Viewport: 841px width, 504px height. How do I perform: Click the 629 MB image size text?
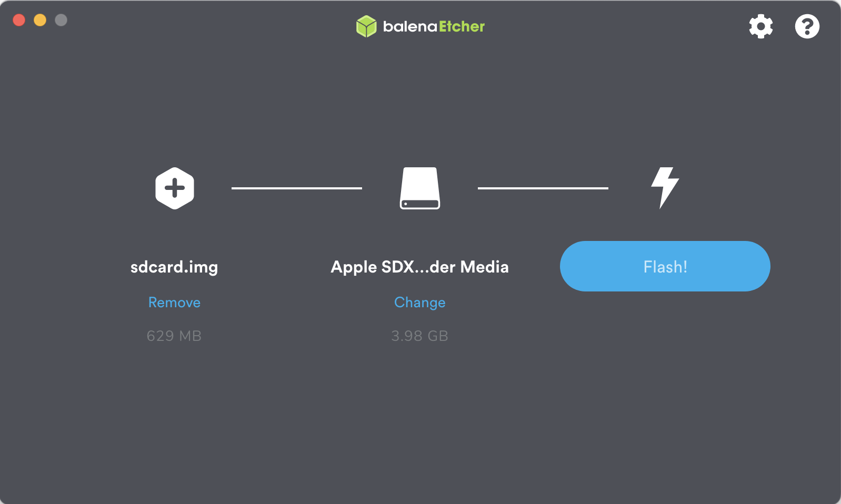tap(174, 336)
